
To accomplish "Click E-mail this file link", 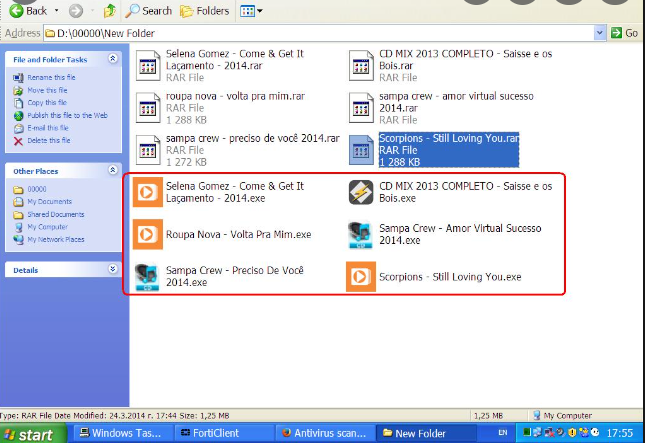I will pos(48,128).
